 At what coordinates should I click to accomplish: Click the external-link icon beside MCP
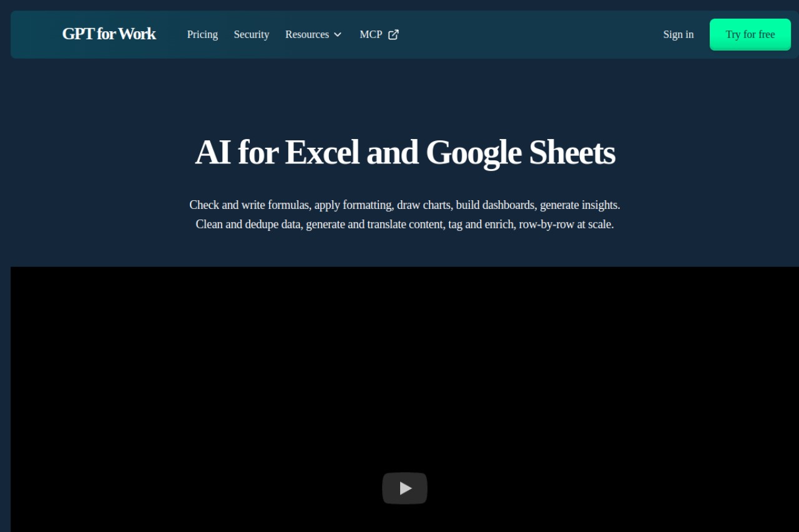click(393, 35)
